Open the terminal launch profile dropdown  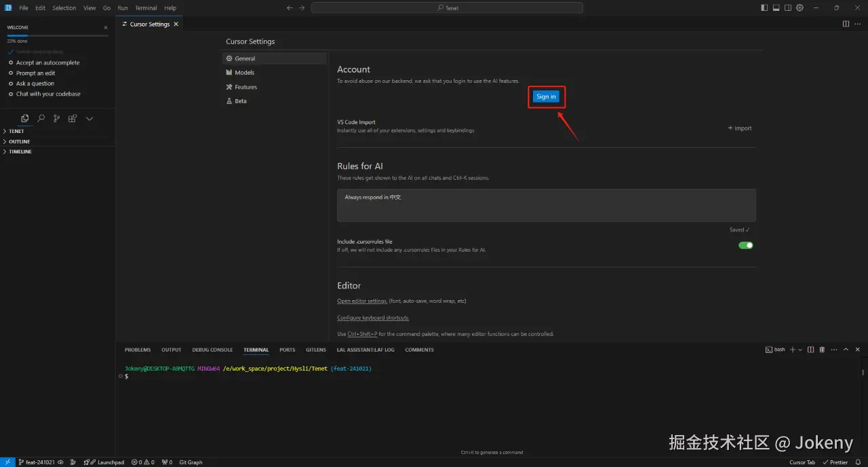click(x=800, y=350)
